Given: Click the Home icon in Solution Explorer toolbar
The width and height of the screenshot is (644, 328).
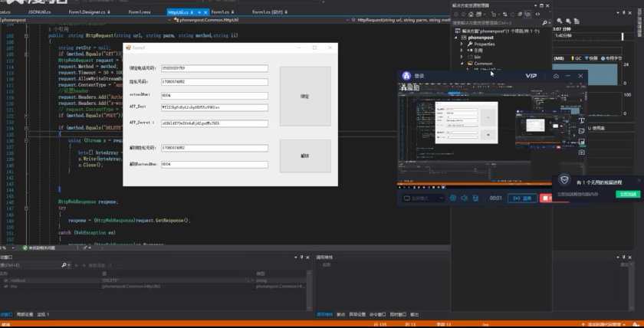Looking at the screenshot, I should click(x=471, y=15).
